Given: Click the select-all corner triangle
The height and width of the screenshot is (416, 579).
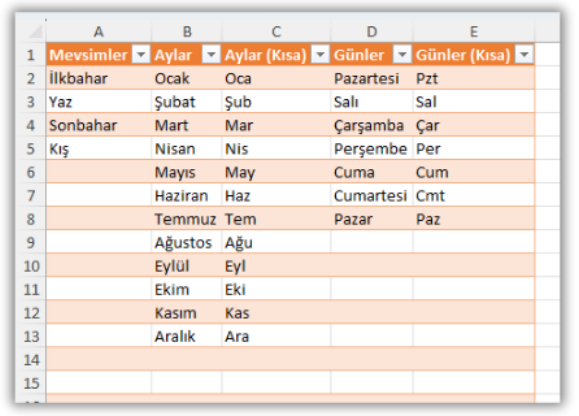Looking at the screenshot, I should click(x=36, y=32).
